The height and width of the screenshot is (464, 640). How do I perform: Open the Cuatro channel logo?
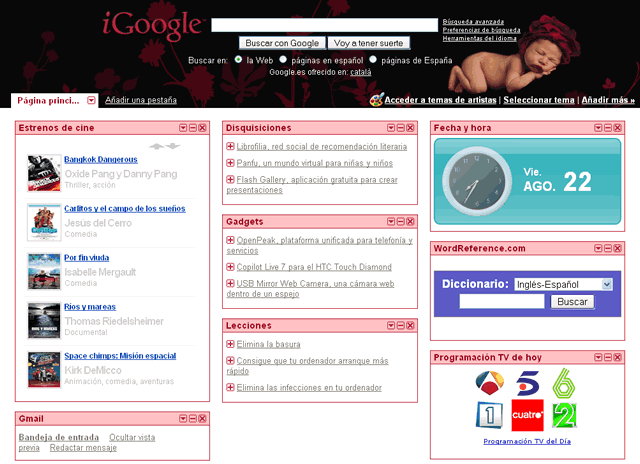point(527,415)
